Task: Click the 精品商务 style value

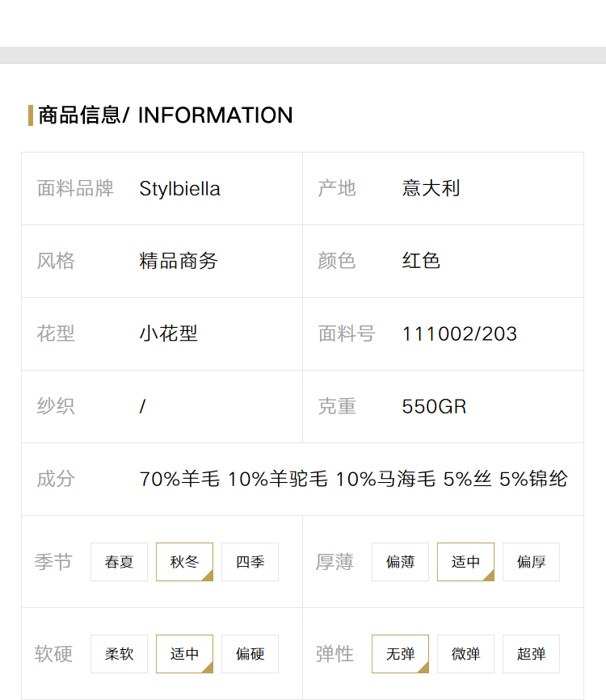Action: 179,261
